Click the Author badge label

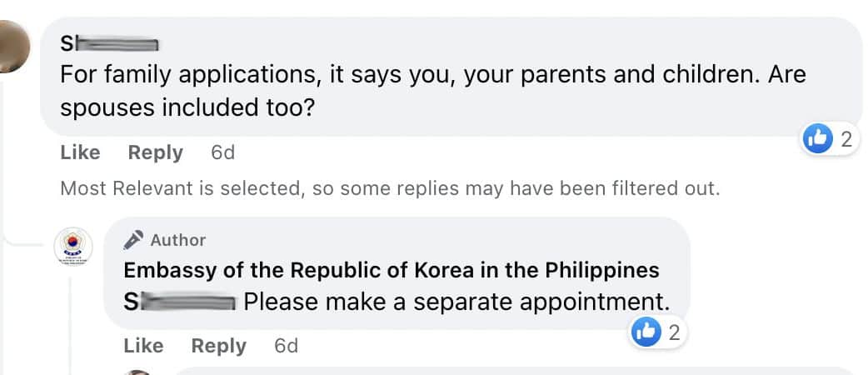point(177,240)
